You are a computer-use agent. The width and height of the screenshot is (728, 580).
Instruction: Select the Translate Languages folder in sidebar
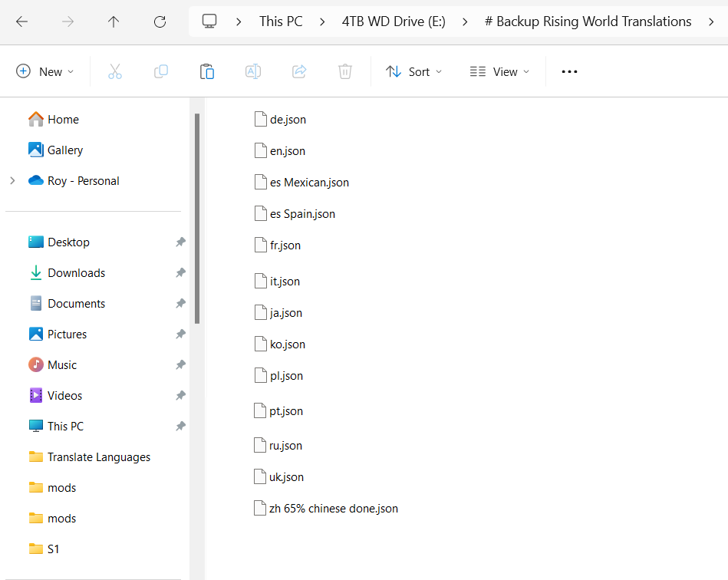[x=98, y=457]
